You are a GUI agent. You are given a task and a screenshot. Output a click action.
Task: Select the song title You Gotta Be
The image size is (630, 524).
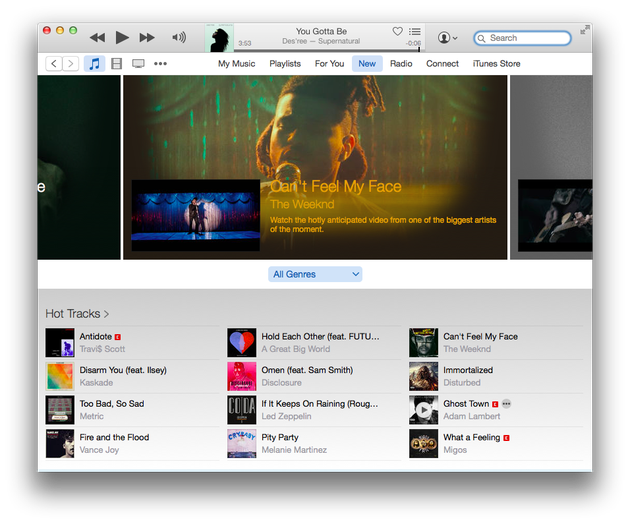point(321,31)
